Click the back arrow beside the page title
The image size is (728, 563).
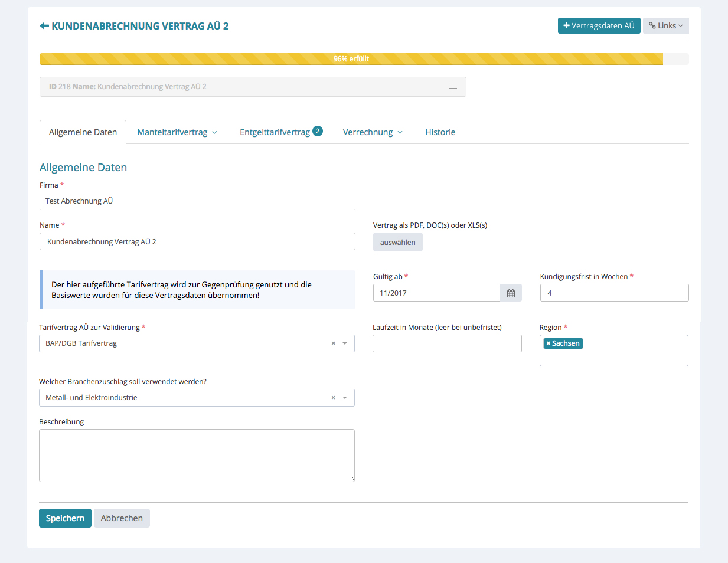pyautogui.click(x=44, y=26)
